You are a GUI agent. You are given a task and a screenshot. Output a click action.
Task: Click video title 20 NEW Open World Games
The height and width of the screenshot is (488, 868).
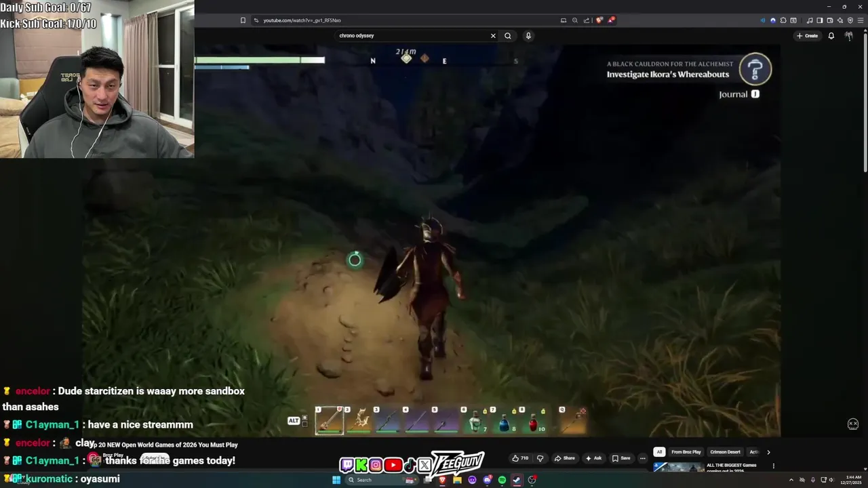pyautogui.click(x=164, y=445)
